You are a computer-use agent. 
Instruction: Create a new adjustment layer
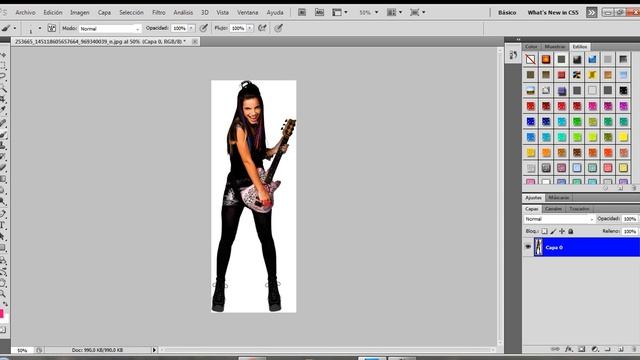pos(595,349)
